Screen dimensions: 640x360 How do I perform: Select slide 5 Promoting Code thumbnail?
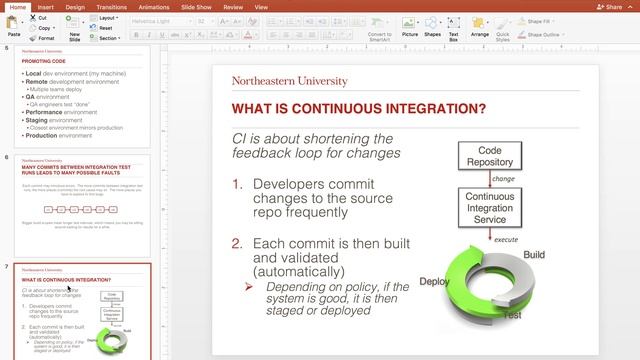pyautogui.click(x=82, y=97)
